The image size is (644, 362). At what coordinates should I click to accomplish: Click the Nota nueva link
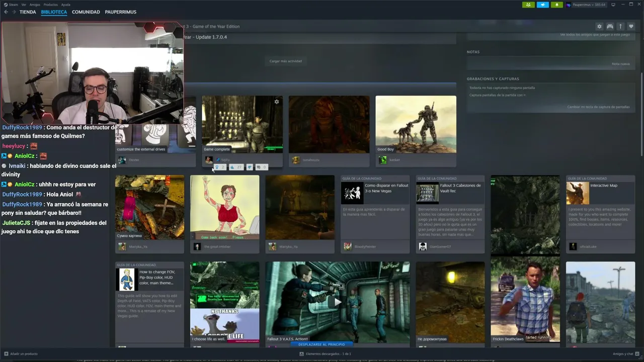click(620, 64)
